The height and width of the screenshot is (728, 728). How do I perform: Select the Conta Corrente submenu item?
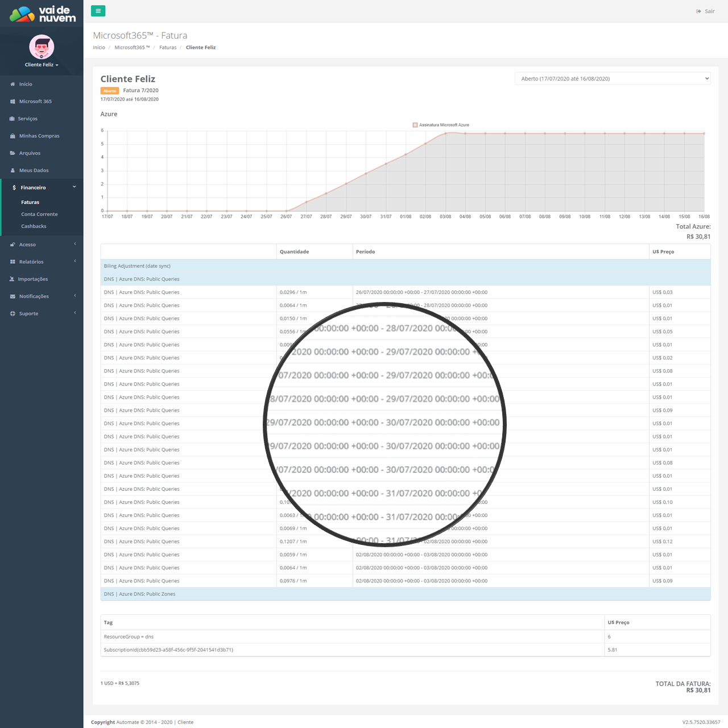[x=39, y=214]
